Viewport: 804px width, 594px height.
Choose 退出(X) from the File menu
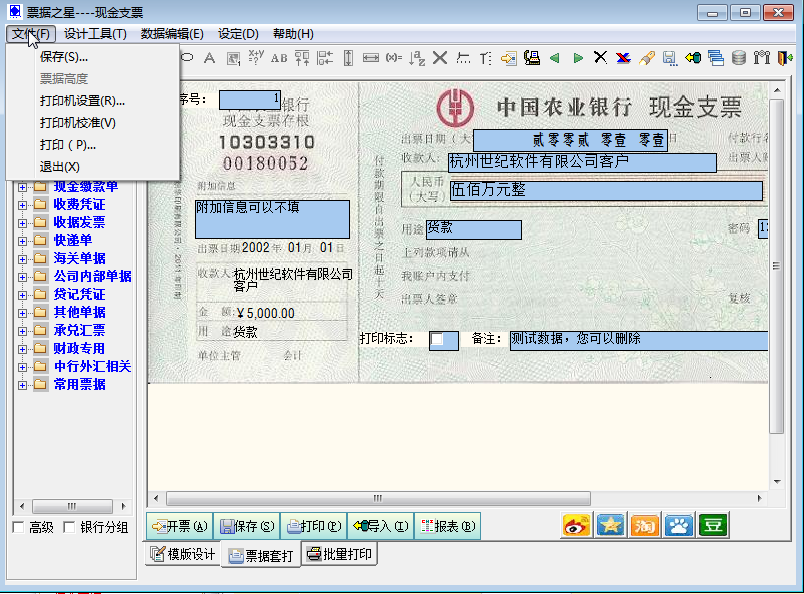pyautogui.click(x=93, y=167)
